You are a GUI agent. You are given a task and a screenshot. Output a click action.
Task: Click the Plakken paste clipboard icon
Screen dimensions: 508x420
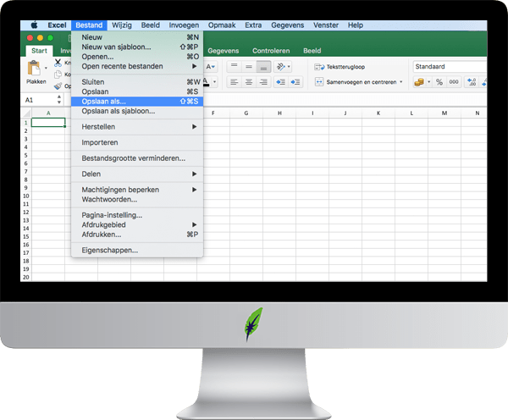tap(34, 69)
